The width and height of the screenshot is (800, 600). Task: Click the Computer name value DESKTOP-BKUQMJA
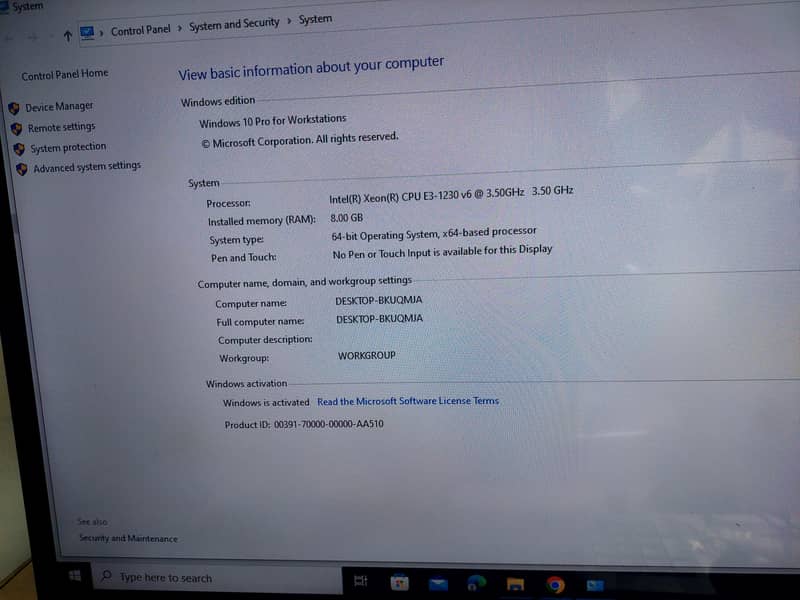tap(379, 301)
